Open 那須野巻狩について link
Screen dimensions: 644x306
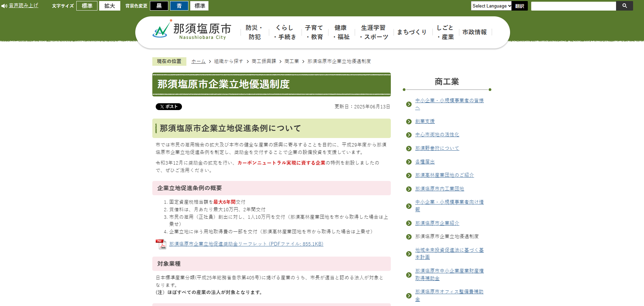(x=437, y=148)
